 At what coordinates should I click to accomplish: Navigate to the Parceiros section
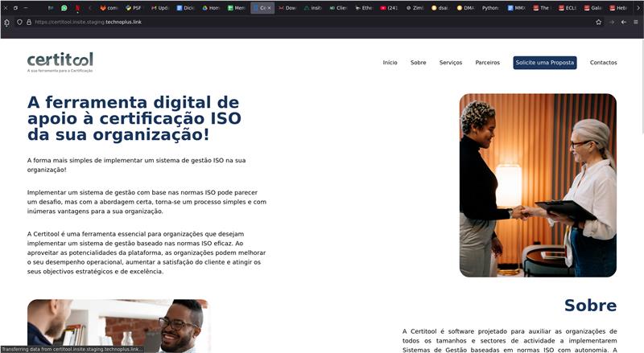coord(487,63)
